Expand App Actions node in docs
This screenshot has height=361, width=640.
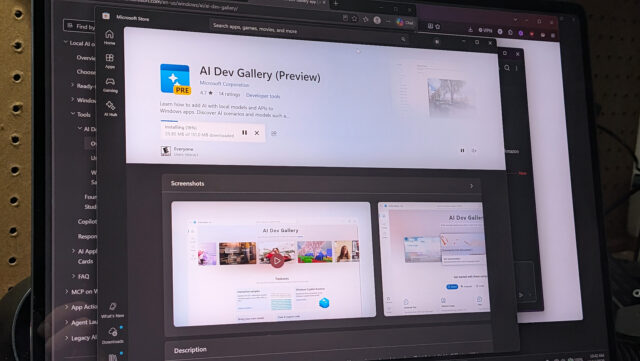tap(67, 307)
